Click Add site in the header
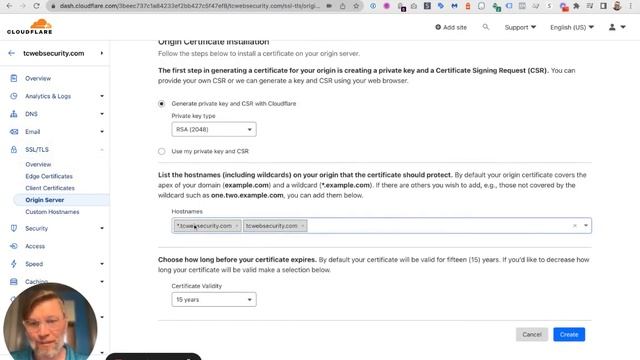 tap(451, 27)
